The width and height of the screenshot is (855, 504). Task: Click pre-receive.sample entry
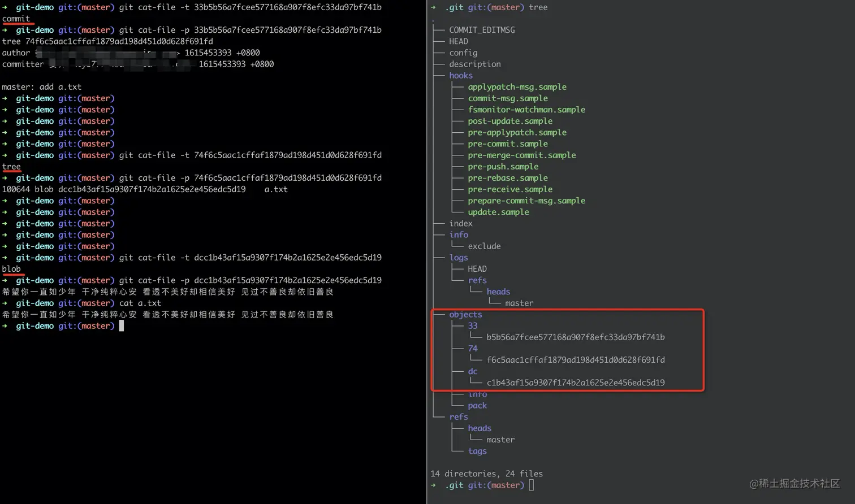(x=510, y=189)
